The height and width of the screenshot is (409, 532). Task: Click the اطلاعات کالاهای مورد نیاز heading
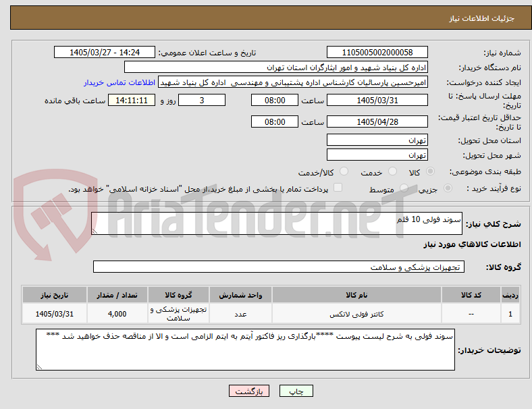tap(472, 244)
